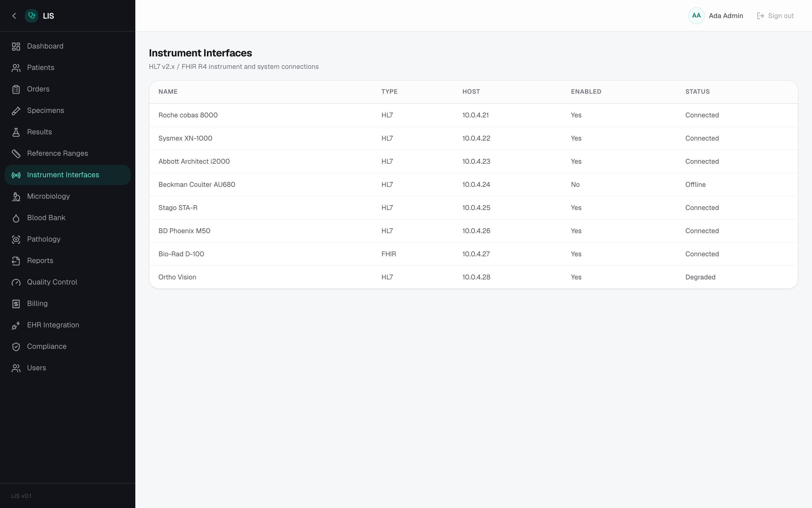Screen dimensions: 812x508
Task: Click the No enabled value for Beckman Coulter
Action: (575, 185)
